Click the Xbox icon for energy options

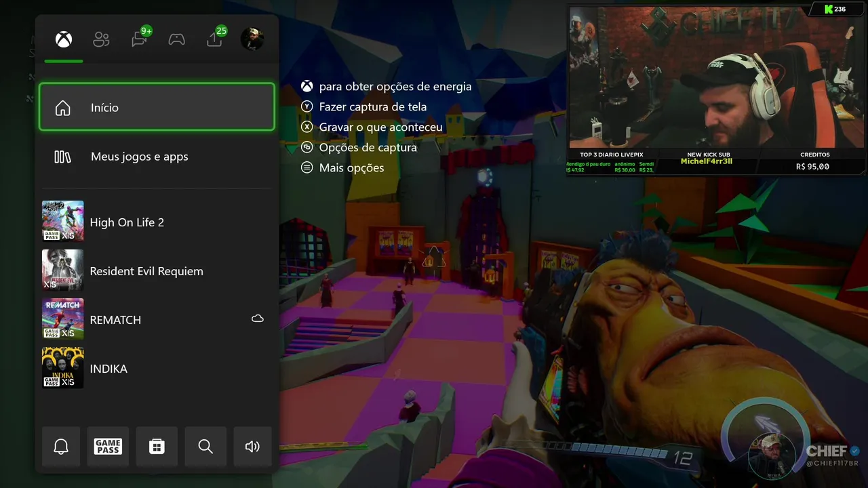click(307, 86)
